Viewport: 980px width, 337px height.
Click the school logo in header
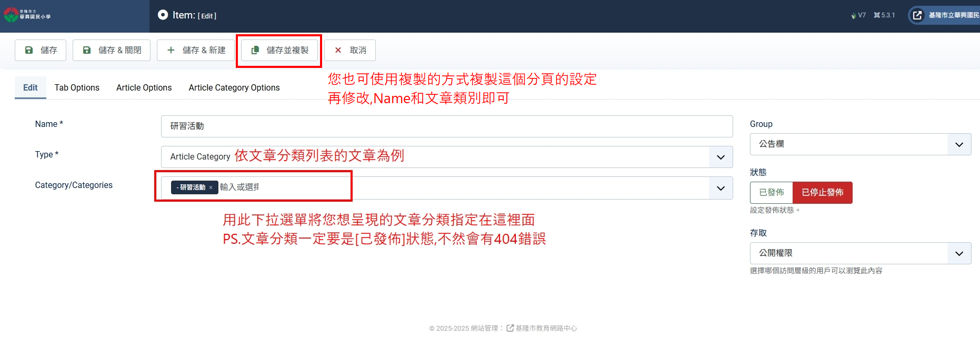coord(27,15)
